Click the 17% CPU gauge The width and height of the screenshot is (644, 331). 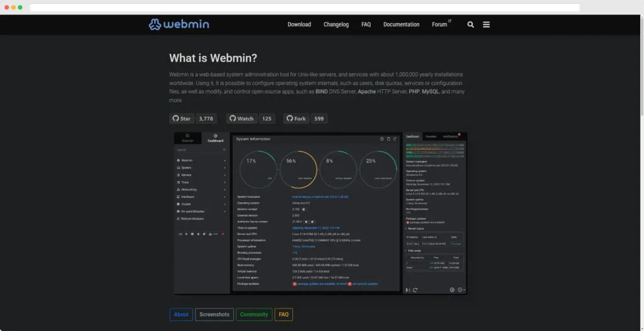click(x=258, y=170)
